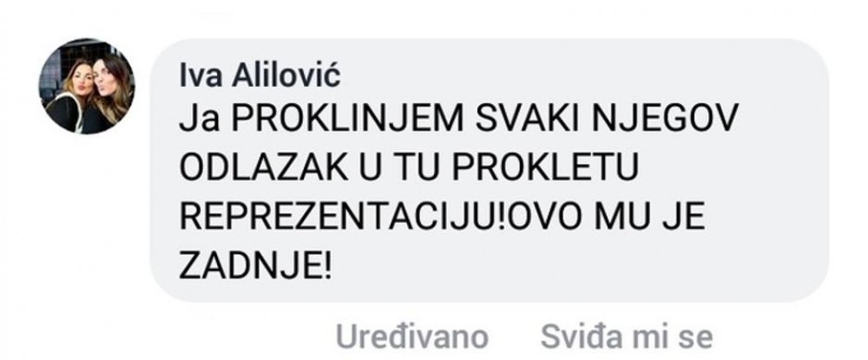The image size is (868, 360).
Task: Click the right woman in the avatar
Action: tap(109, 91)
